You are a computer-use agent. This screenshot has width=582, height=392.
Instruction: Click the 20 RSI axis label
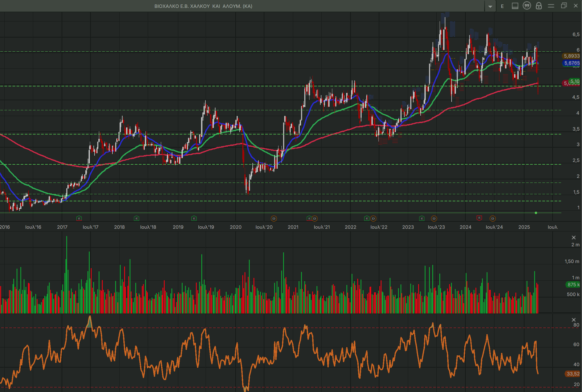[576, 384]
